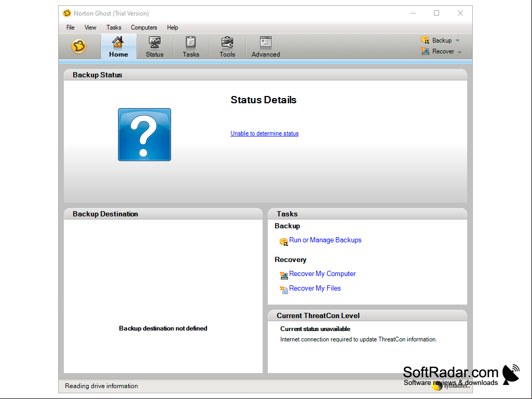This screenshot has height=399, width=532.
Task: Click the Recover computer icon at top right
Action: pyautogui.click(x=425, y=51)
